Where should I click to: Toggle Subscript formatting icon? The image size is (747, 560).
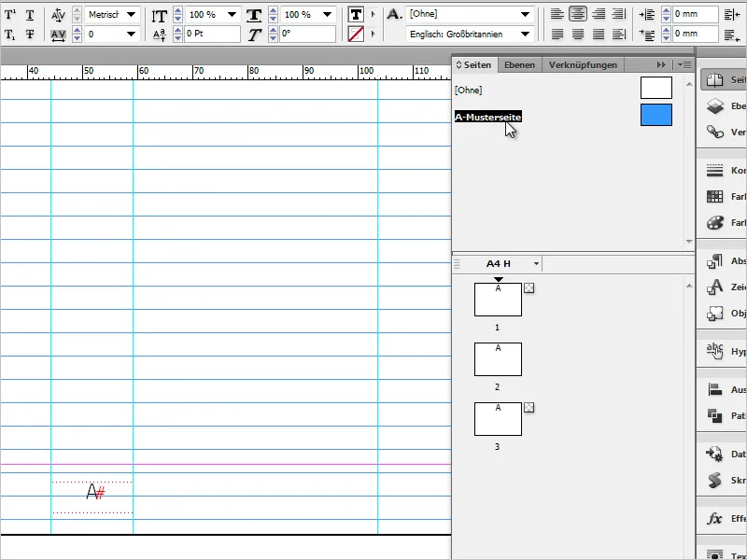10,35
